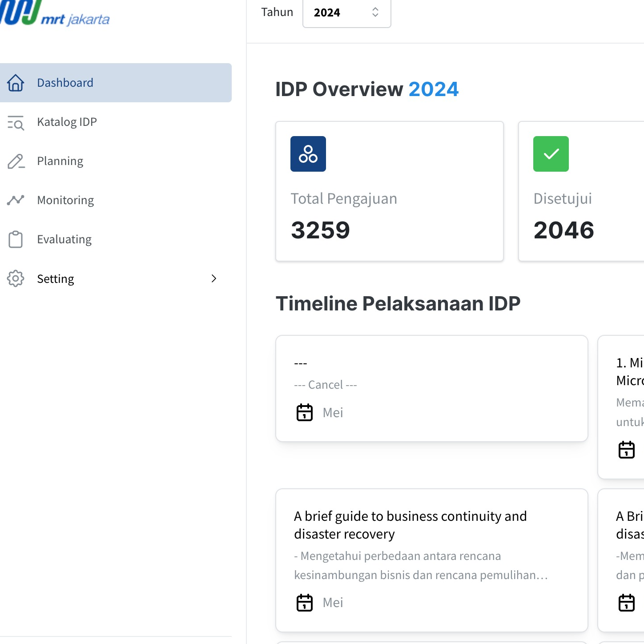This screenshot has width=644, height=644.
Task: Click the Dashboard home icon
Action: pos(16,83)
